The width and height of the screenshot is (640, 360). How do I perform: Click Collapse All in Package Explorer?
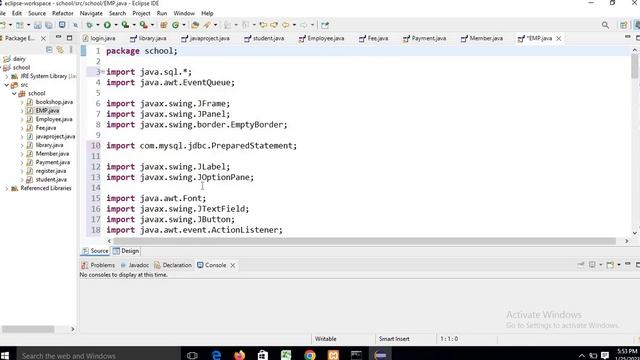pos(49,50)
